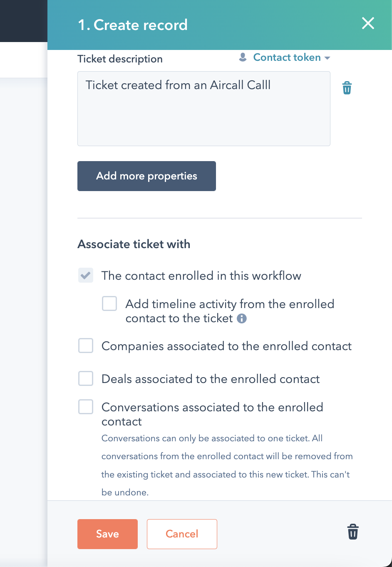Check Conversations associated to the enrolled contact
The image size is (392, 567).
point(86,407)
